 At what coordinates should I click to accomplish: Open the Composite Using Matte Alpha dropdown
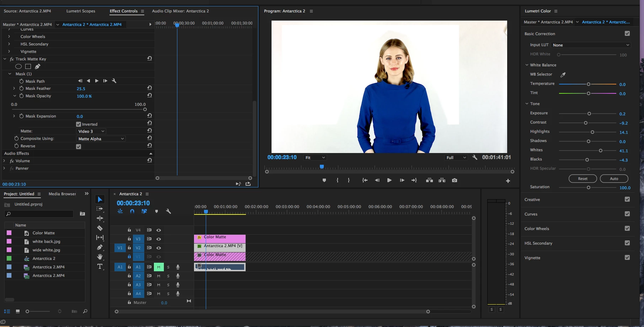click(101, 139)
